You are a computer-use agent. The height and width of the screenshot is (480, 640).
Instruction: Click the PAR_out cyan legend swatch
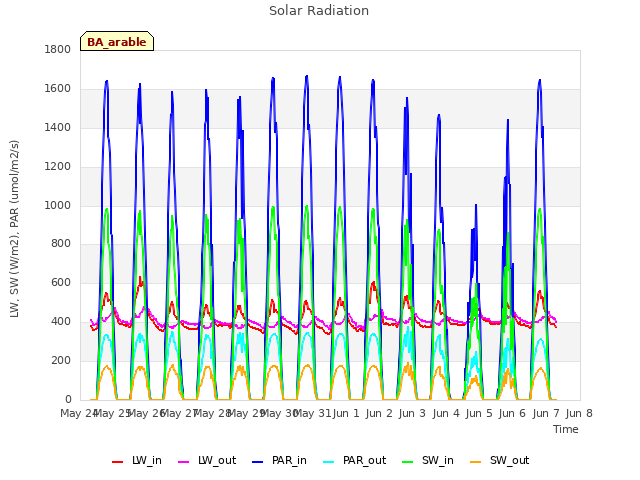tap(329, 462)
